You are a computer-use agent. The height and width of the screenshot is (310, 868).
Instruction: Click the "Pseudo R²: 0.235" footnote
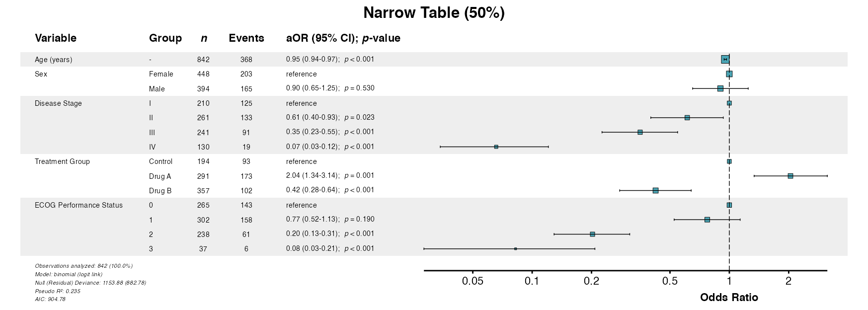(58, 291)
